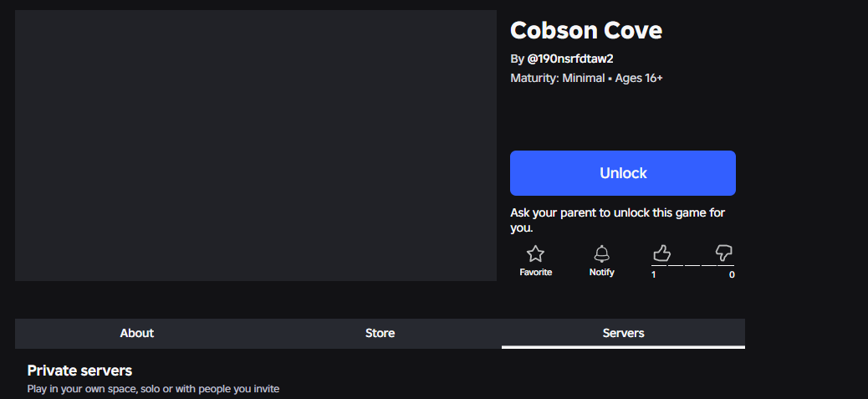This screenshot has width=868, height=399.
Task: Like the game with thumbs up icon
Action: click(661, 253)
